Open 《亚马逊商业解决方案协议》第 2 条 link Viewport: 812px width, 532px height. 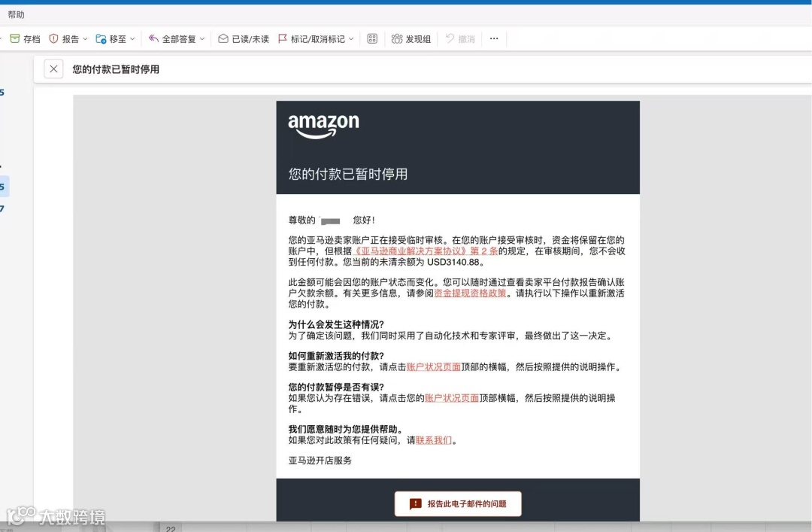pyautogui.click(x=426, y=251)
